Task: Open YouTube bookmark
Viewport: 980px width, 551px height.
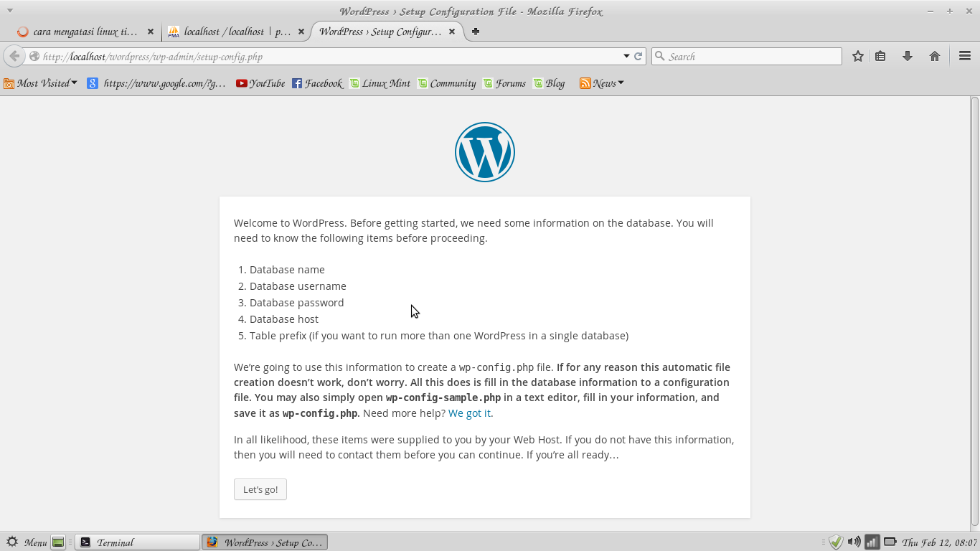Action: pyautogui.click(x=260, y=83)
